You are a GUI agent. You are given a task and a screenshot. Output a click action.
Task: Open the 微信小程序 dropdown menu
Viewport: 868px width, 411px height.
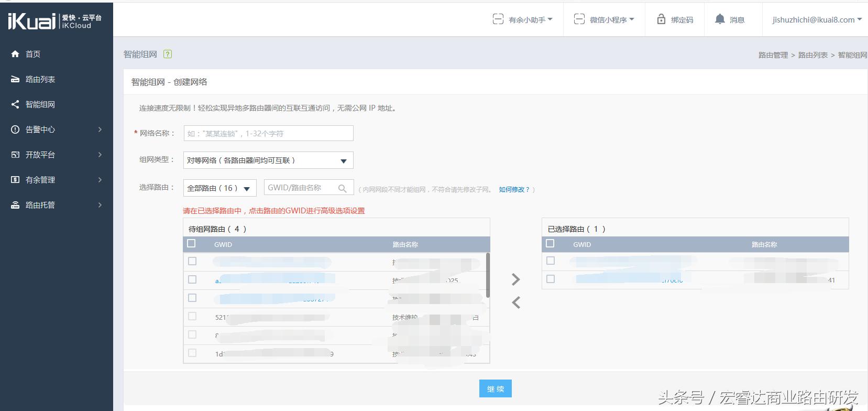(612, 20)
